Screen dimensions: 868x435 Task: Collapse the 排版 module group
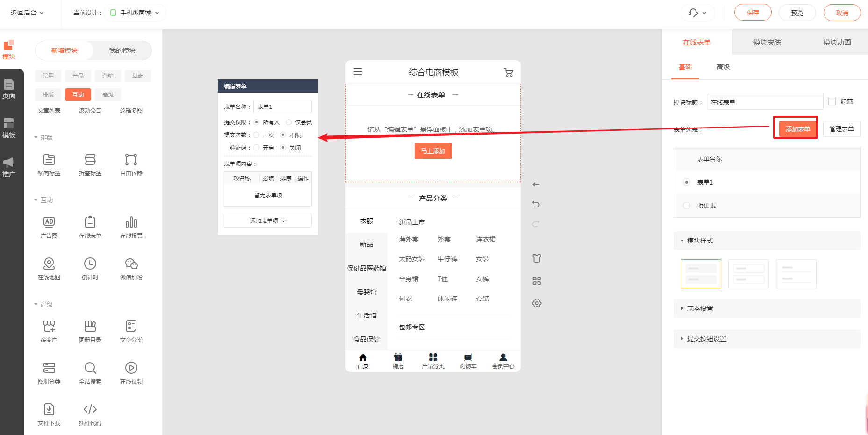(x=43, y=137)
